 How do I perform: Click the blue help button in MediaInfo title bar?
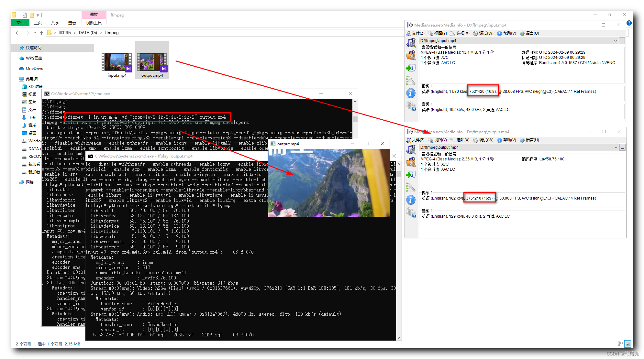pyautogui.click(x=629, y=23)
